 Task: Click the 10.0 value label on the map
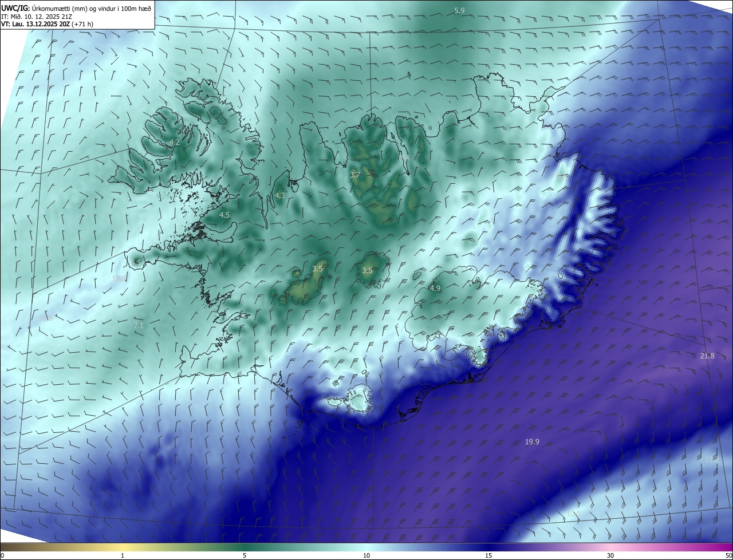coord(573,514)
